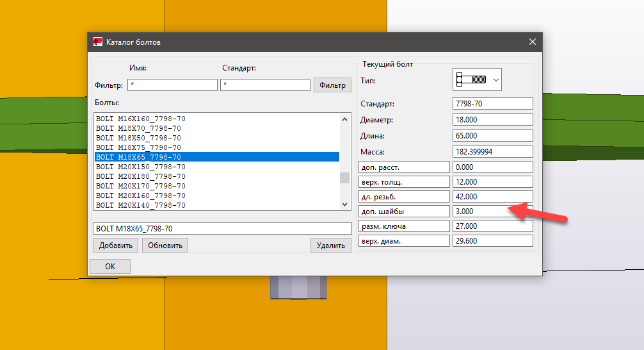Click the Стандарт filter input field
Screen dimensions: 644x350
point(265,85)
